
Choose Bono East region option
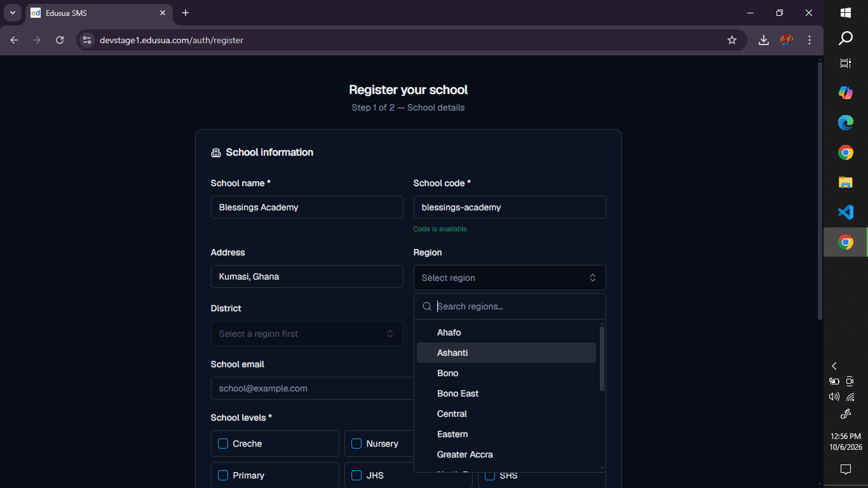tap(506, 393)
